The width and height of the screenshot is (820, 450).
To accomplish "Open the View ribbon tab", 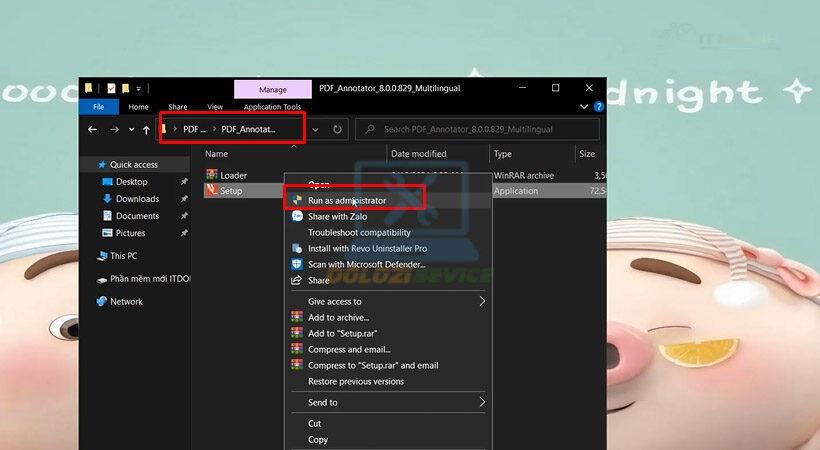I will click(215, 107).
